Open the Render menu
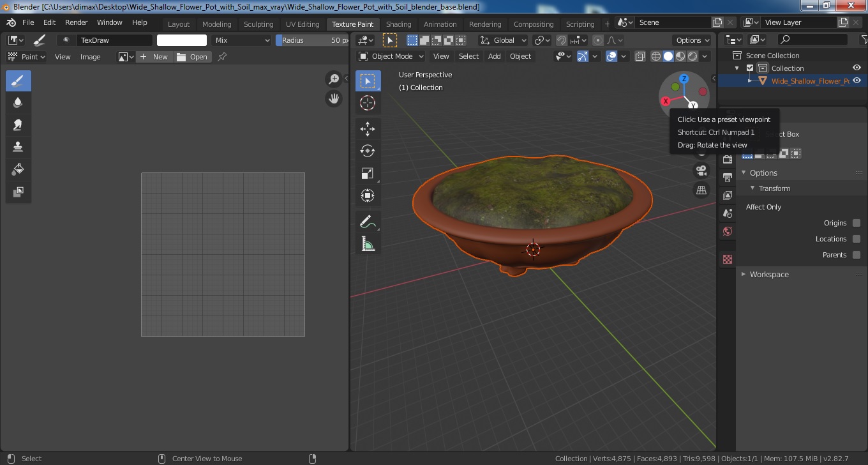 [77, 22]
